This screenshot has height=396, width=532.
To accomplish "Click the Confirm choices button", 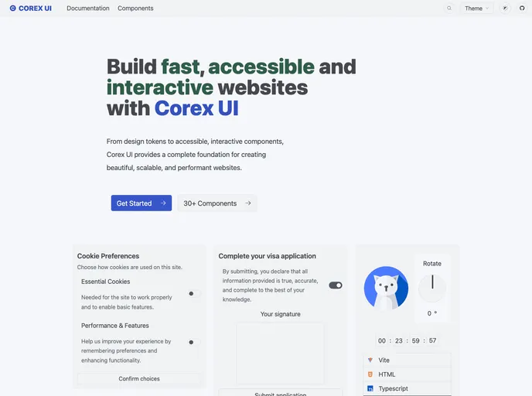I will pos(139,379).
